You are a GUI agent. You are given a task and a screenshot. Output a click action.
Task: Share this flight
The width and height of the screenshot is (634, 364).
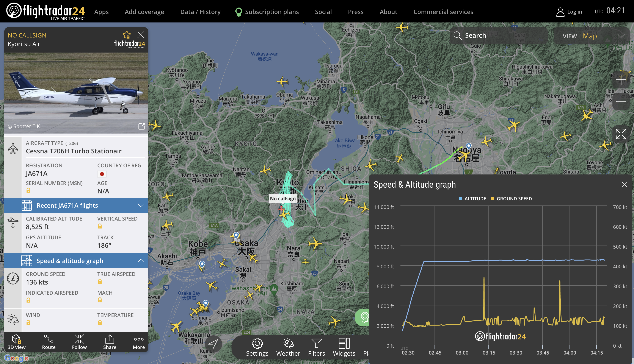tap(110, 342)
